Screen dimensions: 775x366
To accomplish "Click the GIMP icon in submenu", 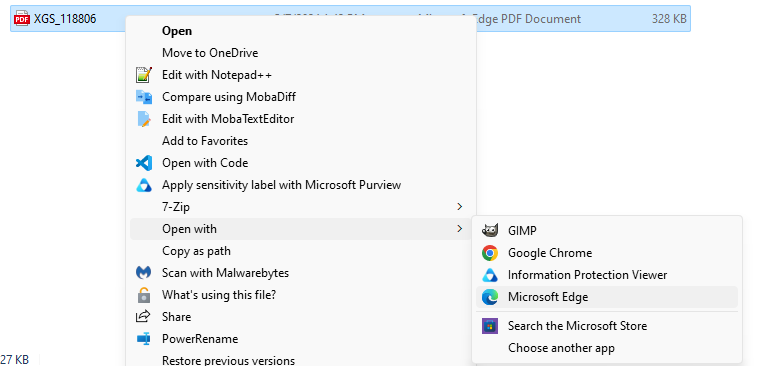I will (489, 231).
